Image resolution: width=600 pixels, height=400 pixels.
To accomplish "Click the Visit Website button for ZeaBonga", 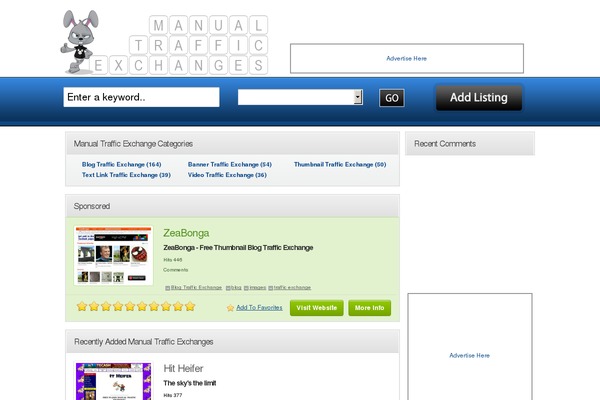I will click(316, 308).
